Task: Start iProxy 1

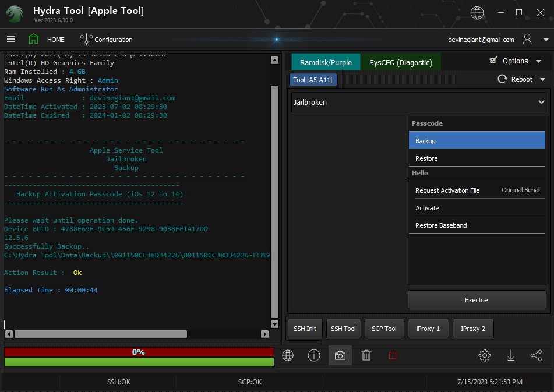Action: (x=428, y=329)
